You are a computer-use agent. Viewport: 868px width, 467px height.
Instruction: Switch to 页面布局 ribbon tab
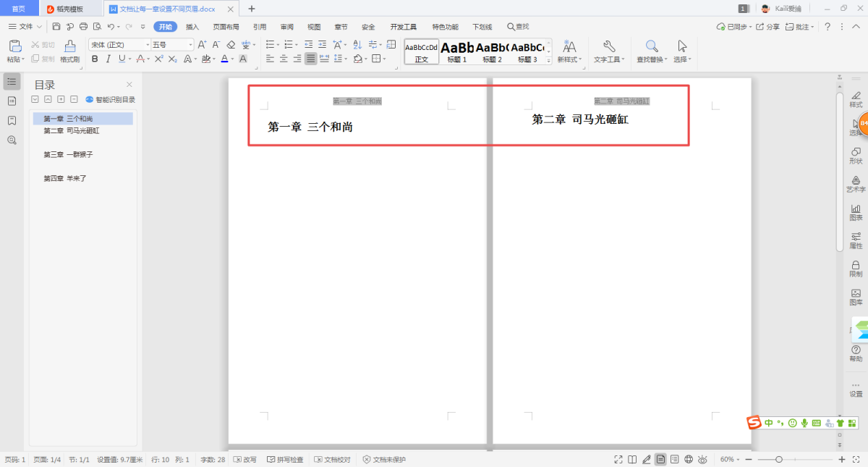coord(226,27)
